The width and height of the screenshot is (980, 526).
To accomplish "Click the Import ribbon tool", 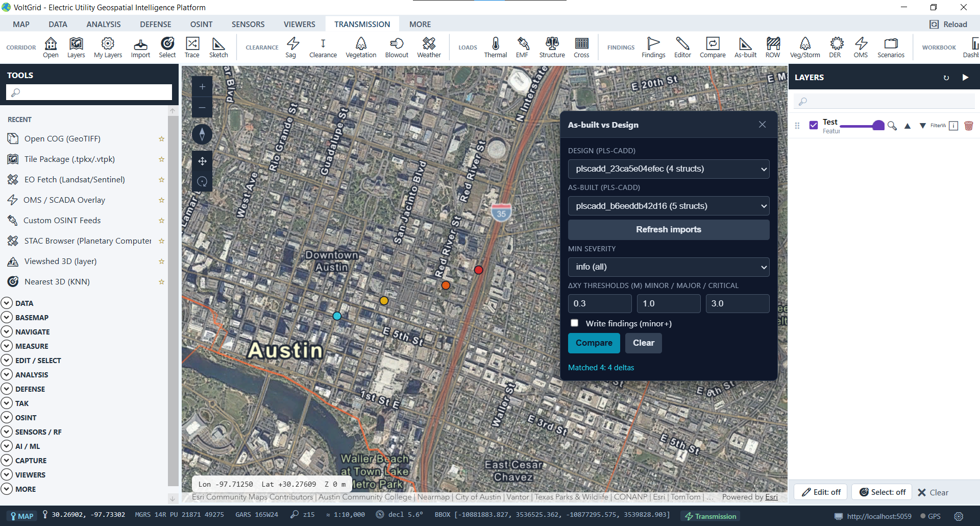I will (x=140, y=47).
